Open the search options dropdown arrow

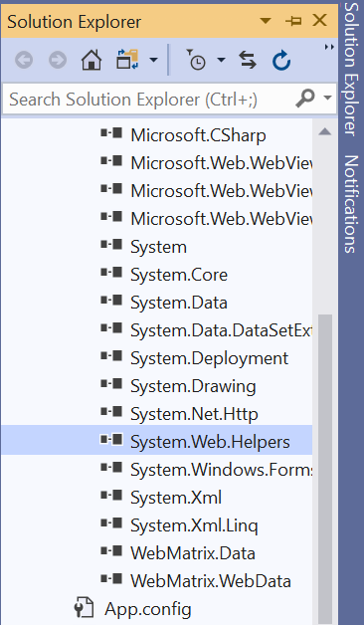click(x=328, y=98)
